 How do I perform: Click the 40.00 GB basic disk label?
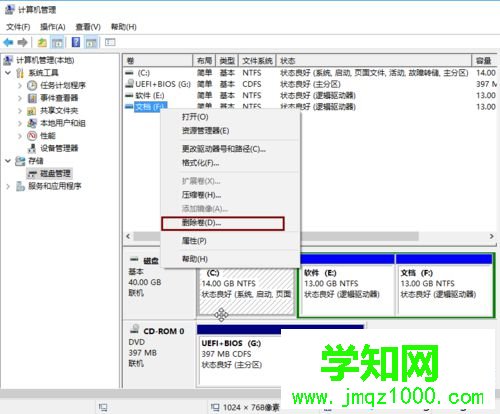[x=145, y=282]
